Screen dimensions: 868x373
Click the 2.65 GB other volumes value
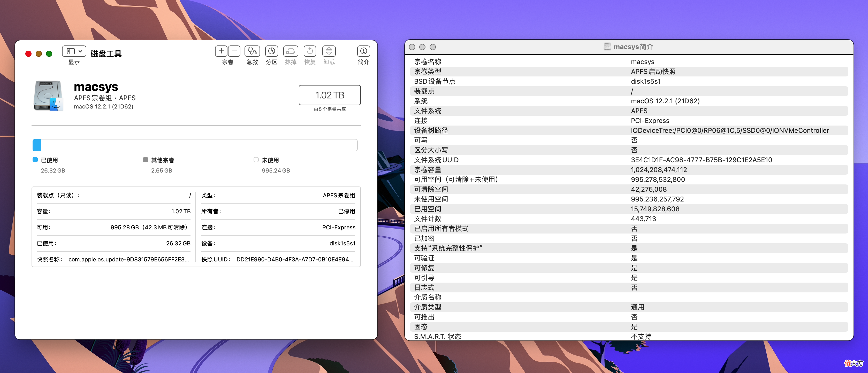tap(161, 171)
